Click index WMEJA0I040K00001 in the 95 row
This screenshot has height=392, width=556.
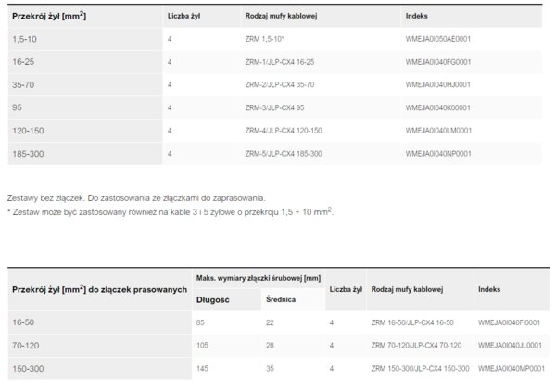[438, 107]
